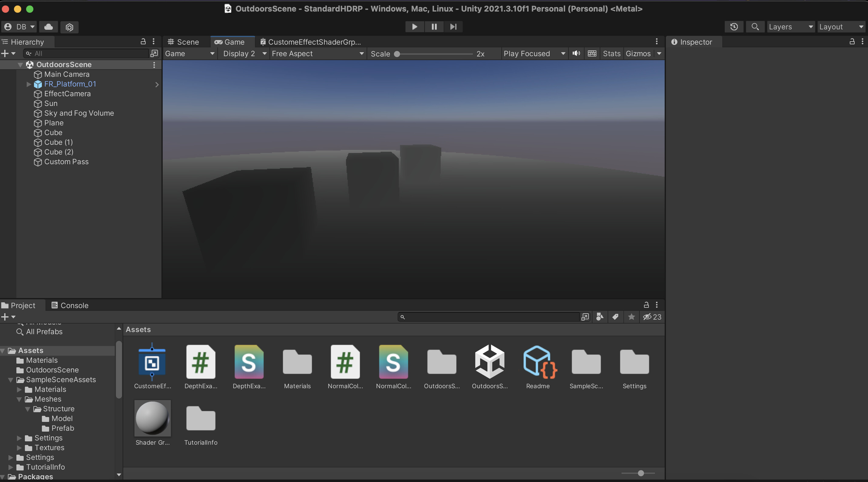Toggle the Stats overlay in Game view
Image resolution: width=868 pixels, height=482 pixels.
tap(611, 54)
